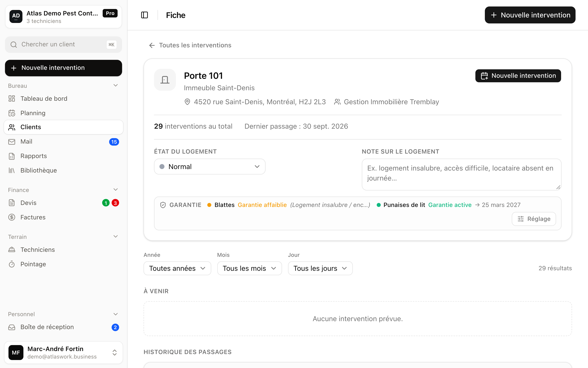This screenshot has width=588, height=368.
Task: Click the blue Mail badge showing 15
Action: click(114, 142)
